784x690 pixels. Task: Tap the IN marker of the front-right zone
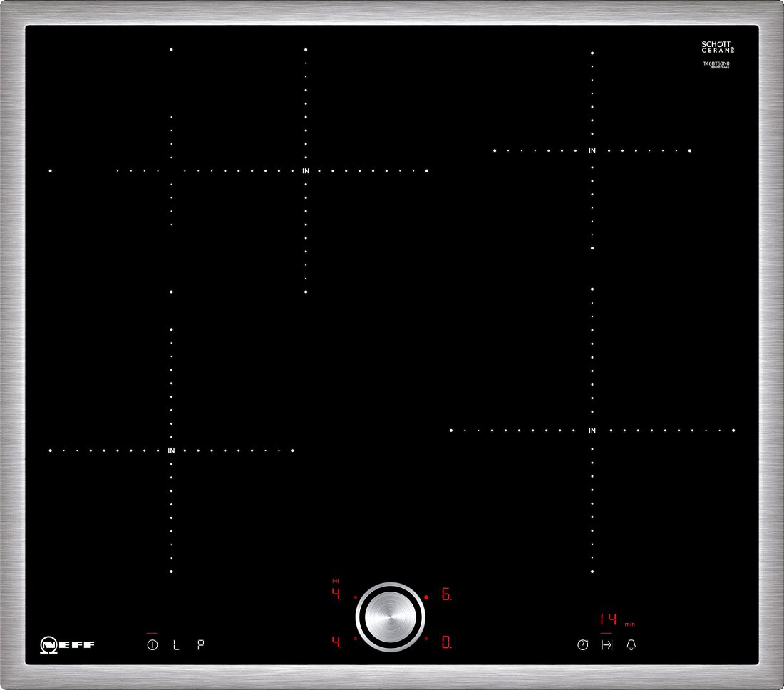pos(592,431)
